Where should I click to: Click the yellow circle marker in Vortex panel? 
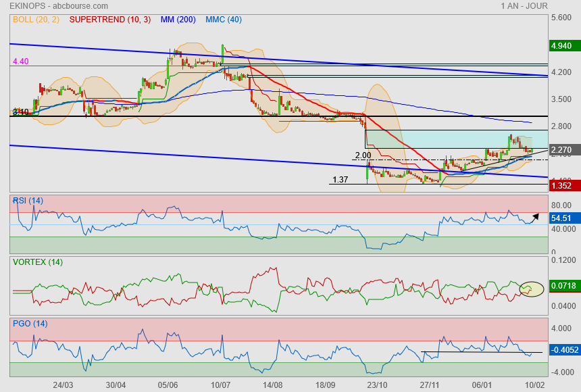(531, 289)
